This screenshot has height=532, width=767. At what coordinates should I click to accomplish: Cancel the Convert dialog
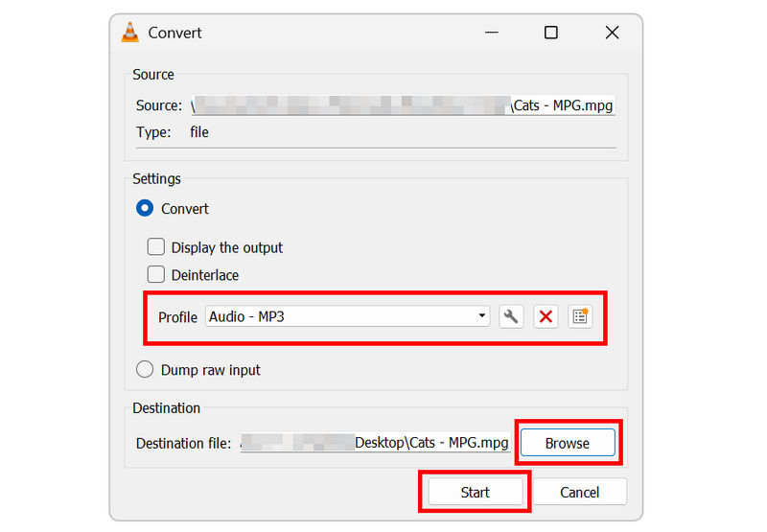tap(580, 492)
